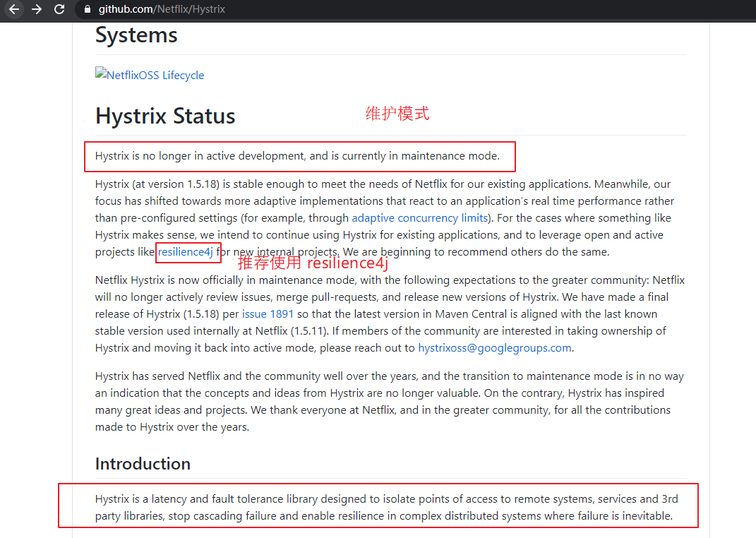
Task: Open the issue 1891 link
Action: 268,313
